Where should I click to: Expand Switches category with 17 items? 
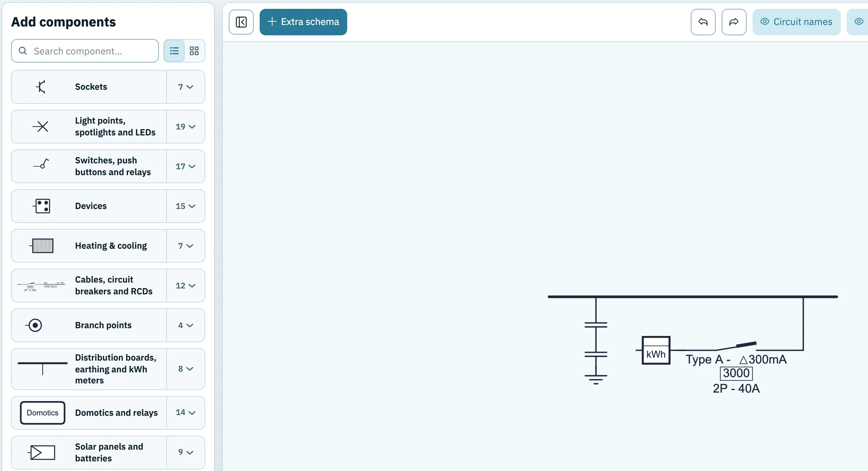pos(186,166)
